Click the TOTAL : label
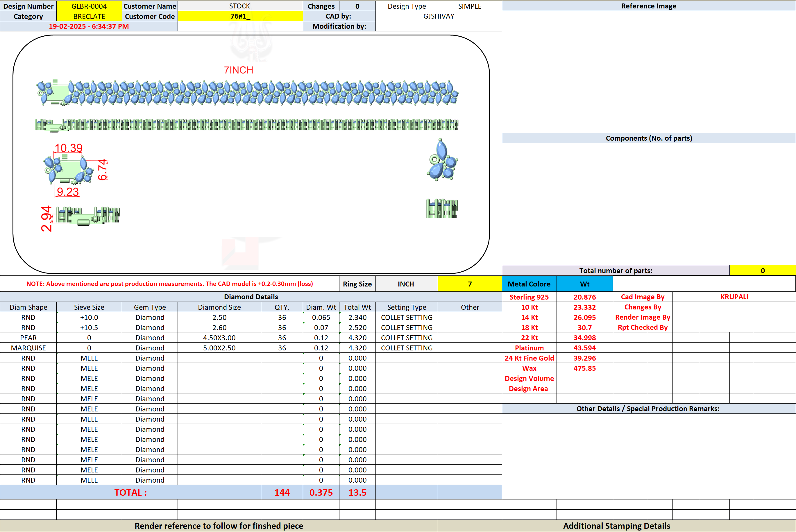796x532 pixels. [130, 492]
